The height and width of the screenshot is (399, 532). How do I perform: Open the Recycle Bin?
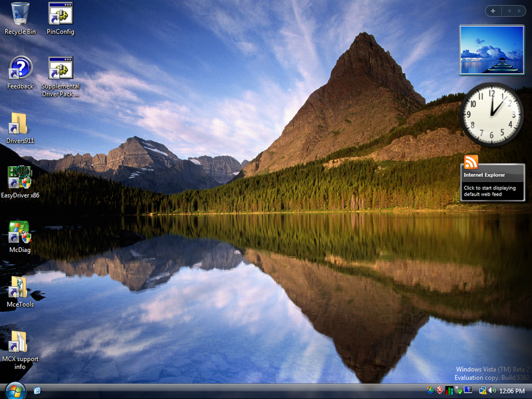coord(20,17)
